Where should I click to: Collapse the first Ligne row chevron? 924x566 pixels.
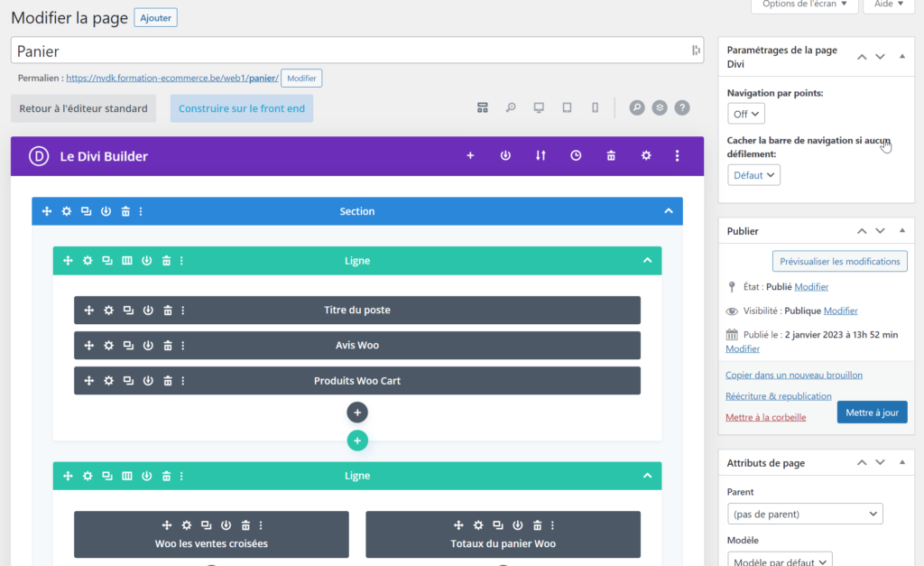pyautogui.click(x=648, y=261)
